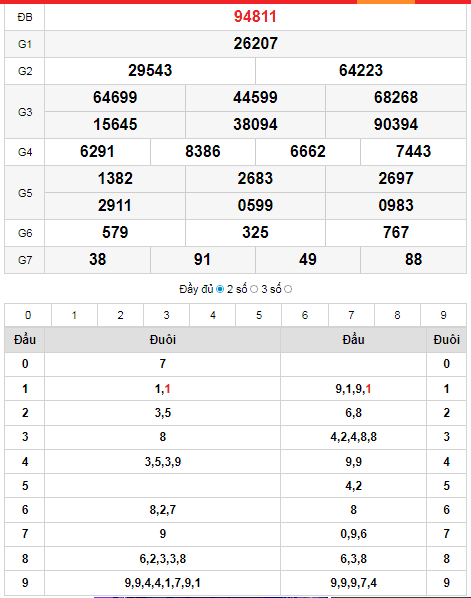The width and height of the screenshot is (471, 598).
Task: Click the right "Đuôi" column header
Action: 446,339
